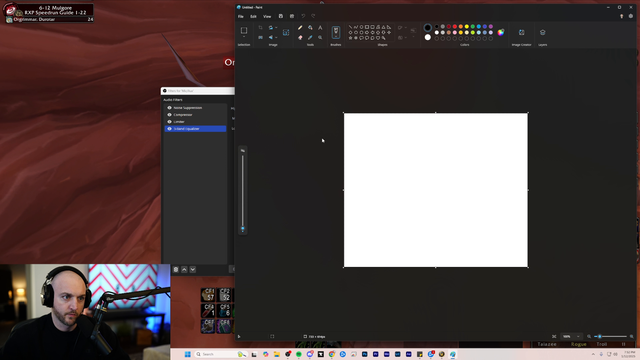Click trash icon to remove OBS filter

point(176,269)
